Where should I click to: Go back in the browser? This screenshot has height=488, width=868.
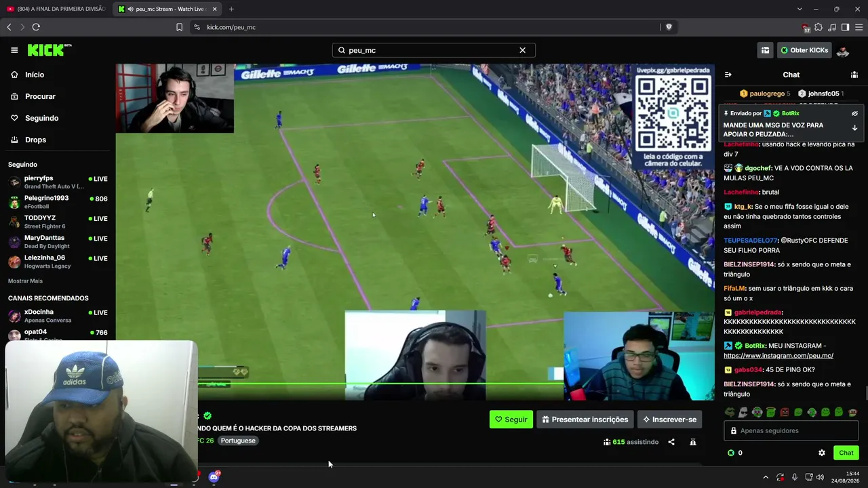(x=9, y=27)
